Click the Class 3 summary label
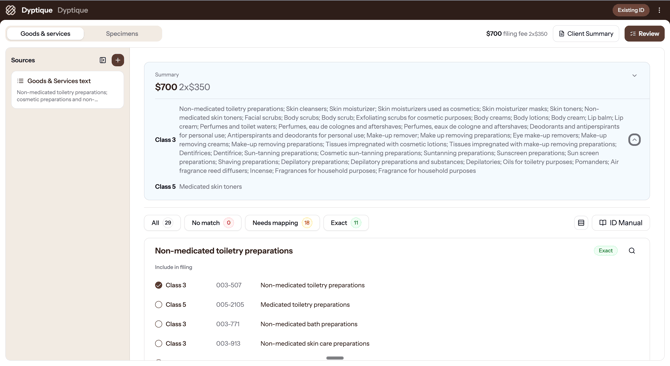The image size is (670, 366). (165, 140)
